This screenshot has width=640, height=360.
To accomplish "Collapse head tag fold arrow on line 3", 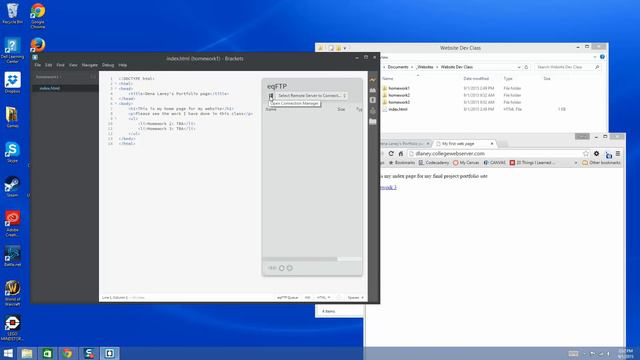I will (x=116, y=89).
